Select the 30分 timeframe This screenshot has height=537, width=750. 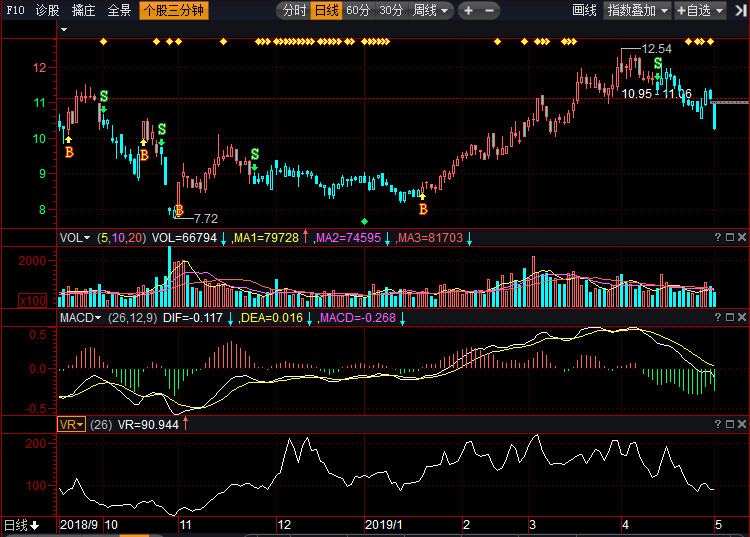click(391, 10)
